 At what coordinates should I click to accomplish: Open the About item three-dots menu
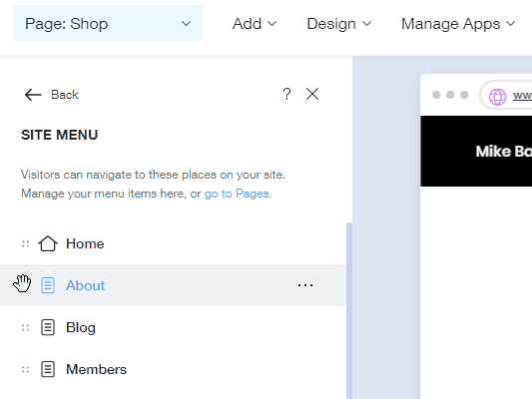point(305,285)
